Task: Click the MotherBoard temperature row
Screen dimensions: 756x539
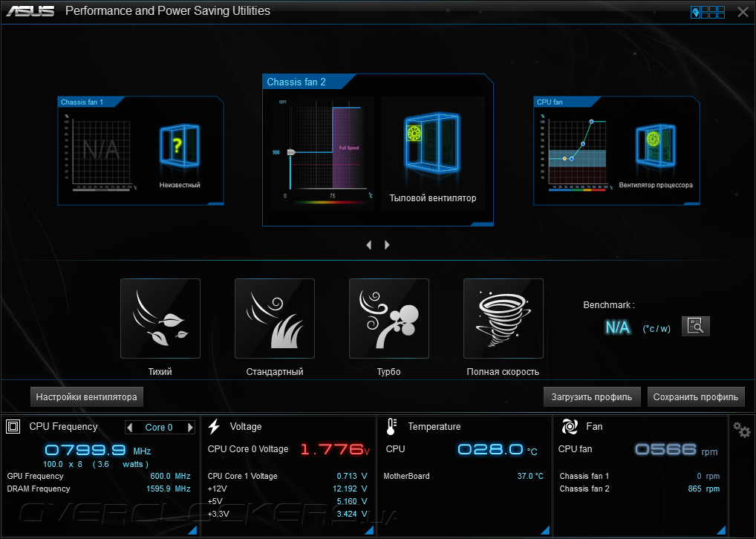Action: point(463,476)
